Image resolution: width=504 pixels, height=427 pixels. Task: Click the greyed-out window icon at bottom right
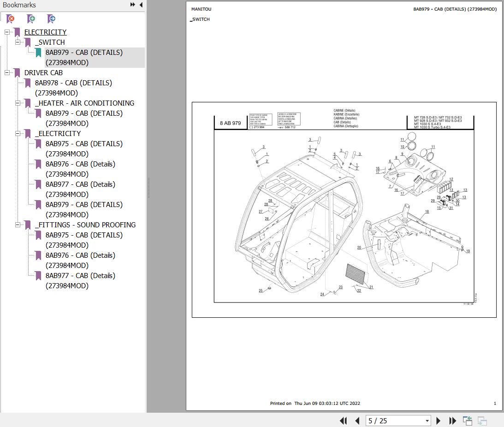482,421
